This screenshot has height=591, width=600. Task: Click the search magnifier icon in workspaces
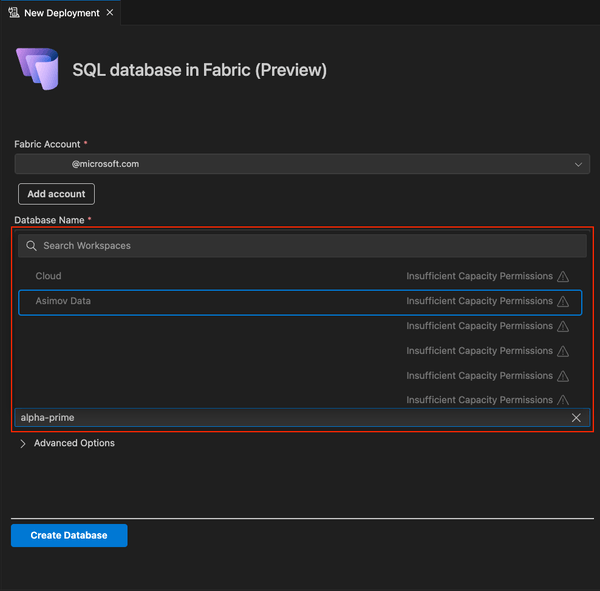coord(32,246)
